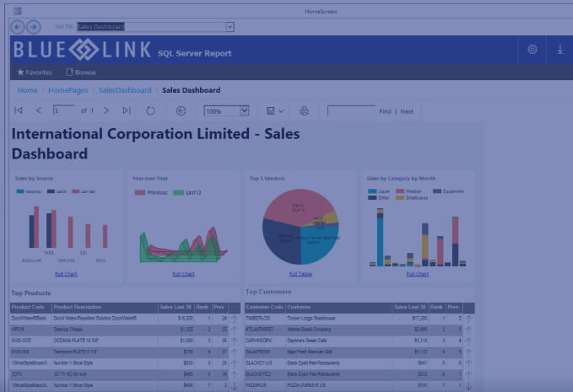Image resolution: width=573 pixels, height=392 pixels.
Task: Go to first page of report
Action: pos(19,110)
